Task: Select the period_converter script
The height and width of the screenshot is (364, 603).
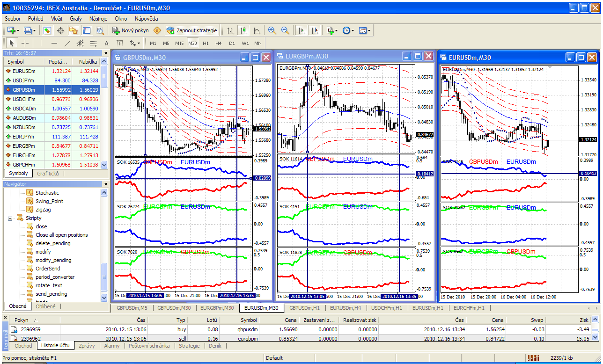Action: coord(55,277)
